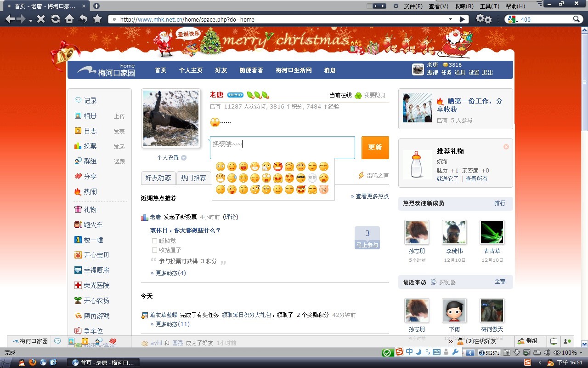The image size is (588, 368).
Task: Pick the angry red emoticon in the smiley panel
Action: pos(278,167)
